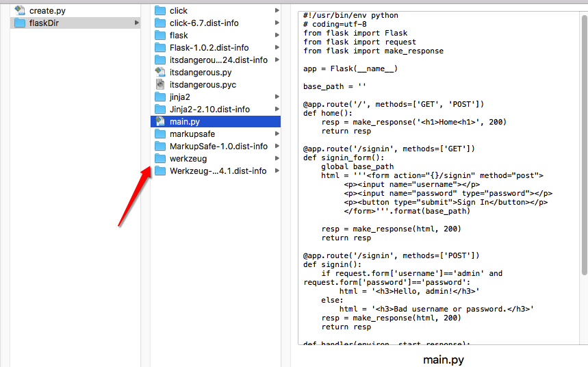Viewport: 588px width, 367px height.
Task: Click the 'global base_path' code line
Action: pyautogui.click(x=357, y=166)
